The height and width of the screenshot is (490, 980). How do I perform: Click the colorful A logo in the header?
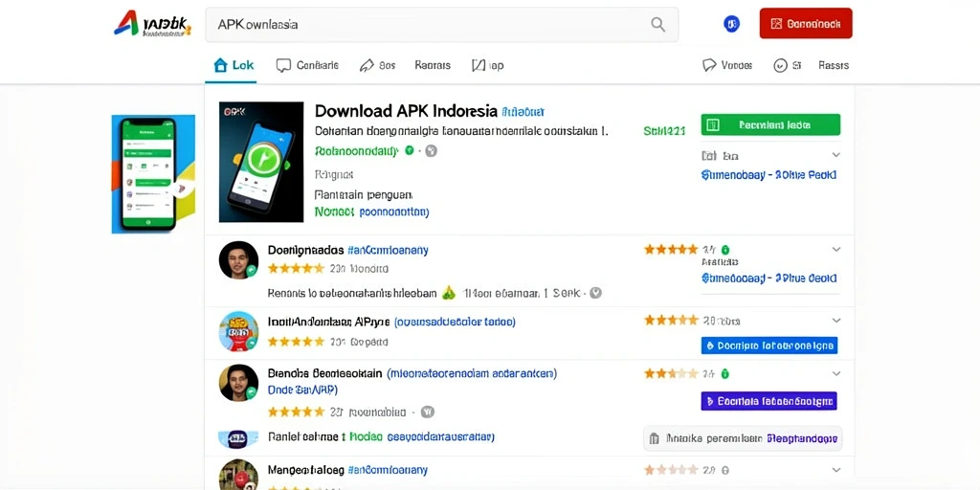click(127, 23)
